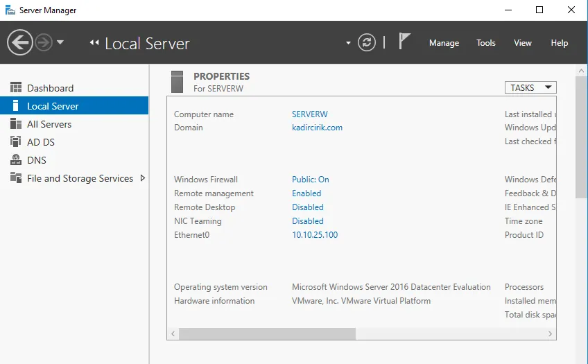Open the dropdown arrow left of refresh

tap(348, 43)
